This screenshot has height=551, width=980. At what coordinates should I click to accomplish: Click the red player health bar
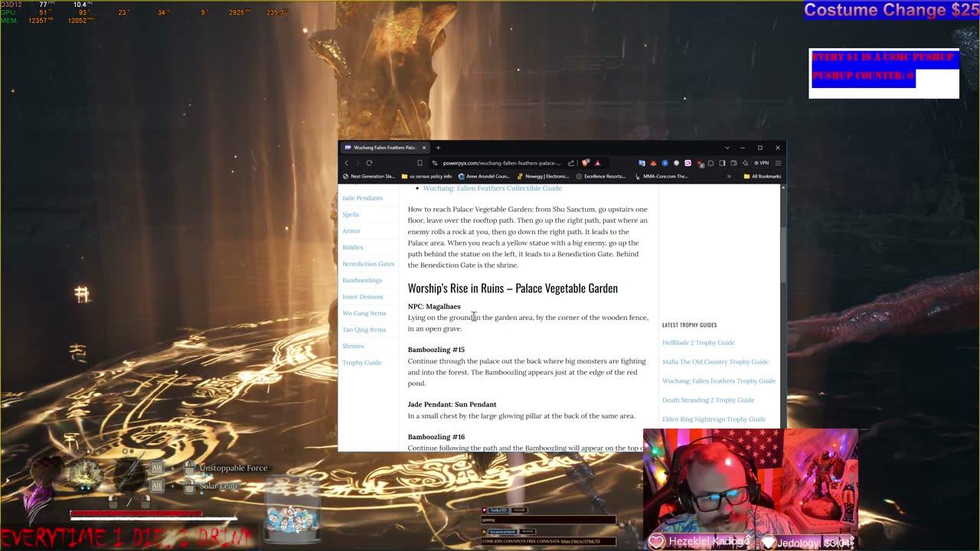point(136,514)
